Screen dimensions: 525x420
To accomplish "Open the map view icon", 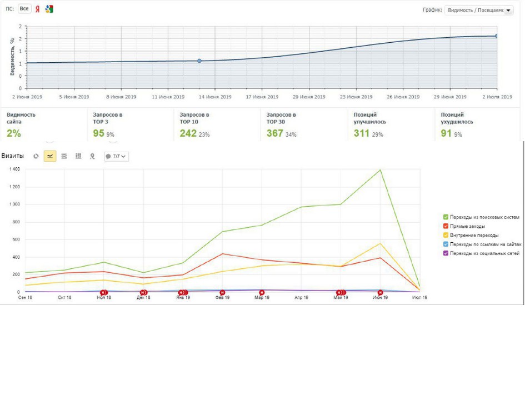I will point(92,157).
